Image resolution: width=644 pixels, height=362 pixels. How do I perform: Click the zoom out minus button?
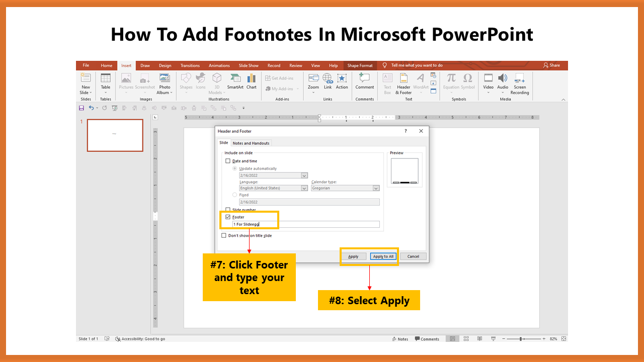504,339
